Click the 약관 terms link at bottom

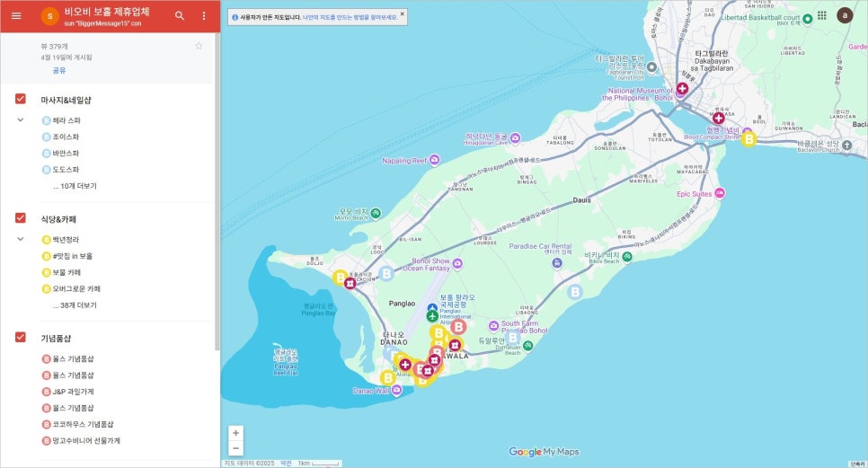[x=286, y=464]
